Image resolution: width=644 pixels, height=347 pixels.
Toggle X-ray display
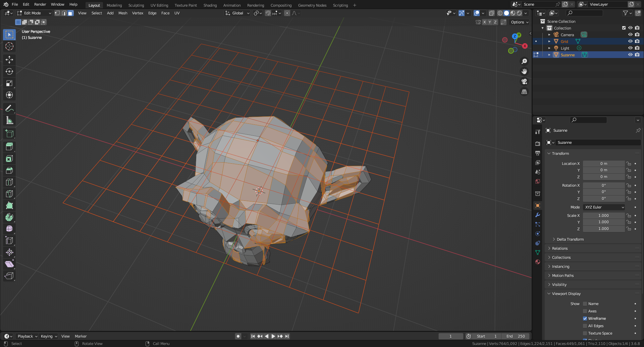pyautogui.click(x=491, y=13)
